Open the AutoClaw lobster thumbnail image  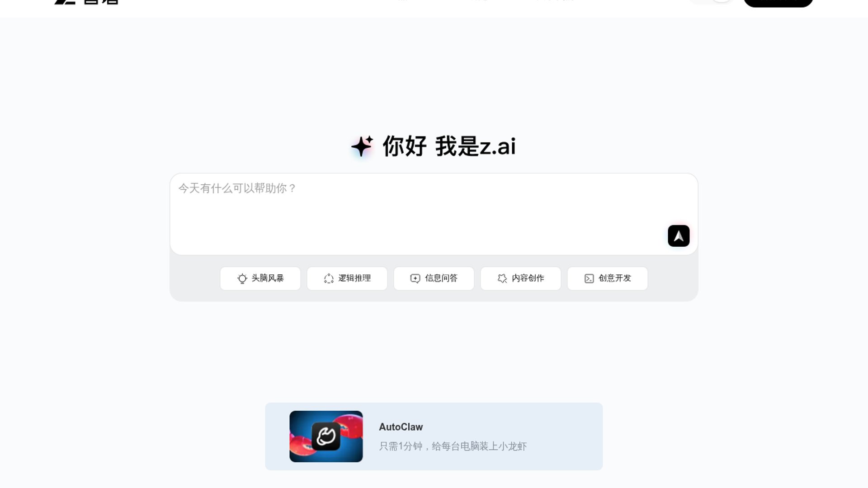[326, 436]
